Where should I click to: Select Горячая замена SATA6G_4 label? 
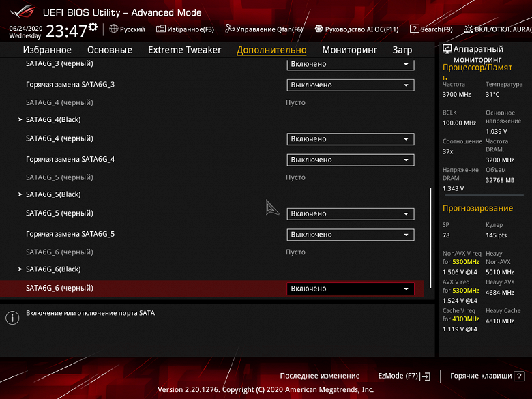tap(70, 159)
